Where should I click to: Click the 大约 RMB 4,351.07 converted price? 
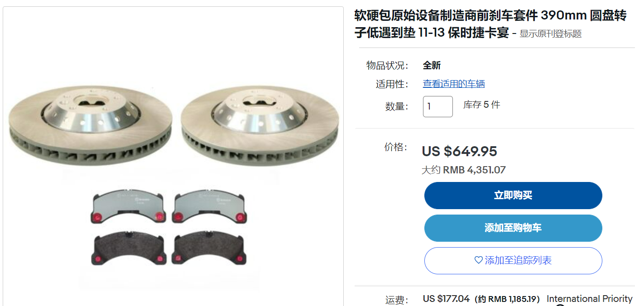coord(464,170)
